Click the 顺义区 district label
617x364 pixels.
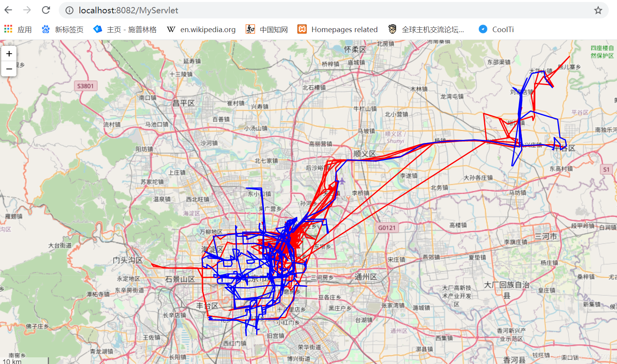[x=364, y=154]
